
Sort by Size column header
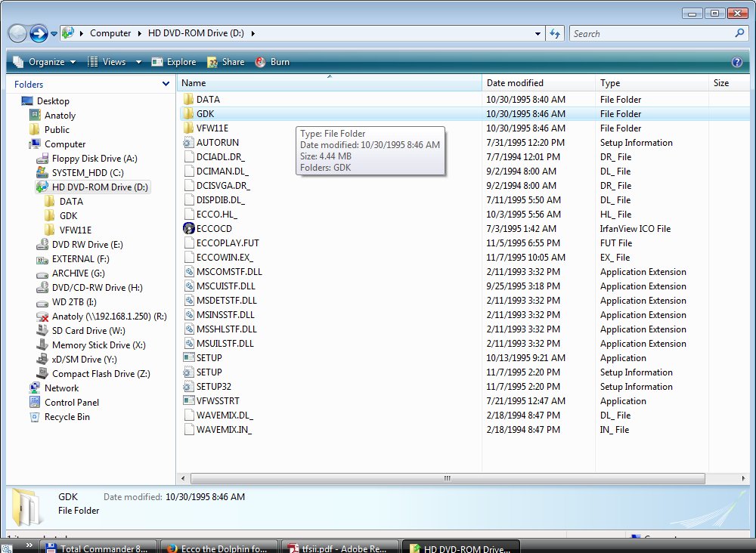pyautogui.click(x=729, y=83)
